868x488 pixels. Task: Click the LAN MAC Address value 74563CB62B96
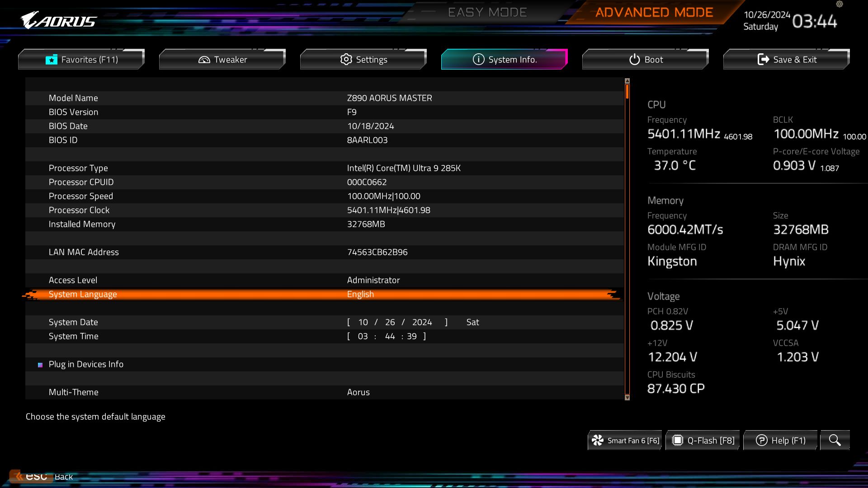(x=377, y=252)
